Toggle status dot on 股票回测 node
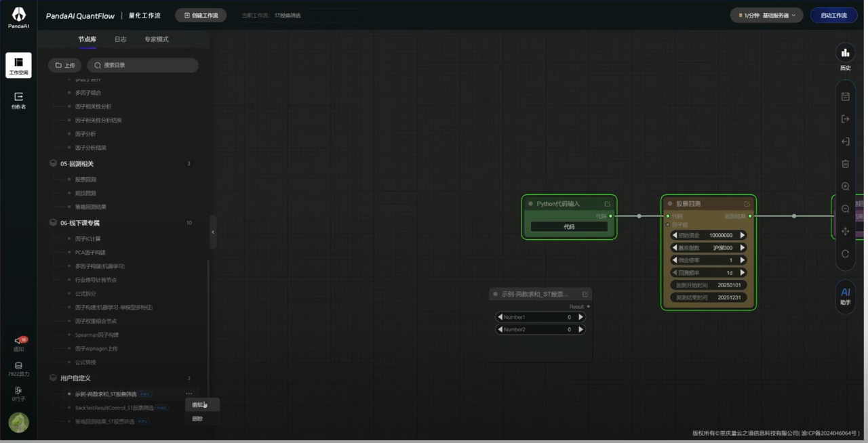The image size is (868, 443). (670, 204)
